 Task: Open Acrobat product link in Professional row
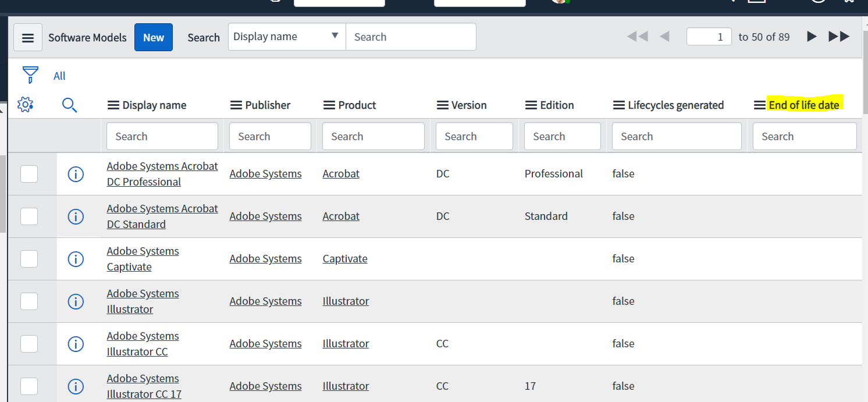pyautogui.click(x=341, y=174)
